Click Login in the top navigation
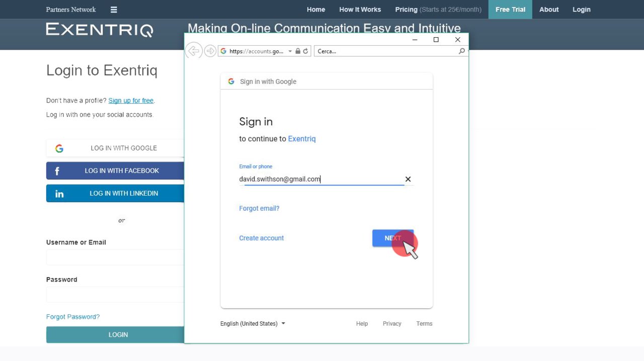The image size is (644, 361). 582,10
